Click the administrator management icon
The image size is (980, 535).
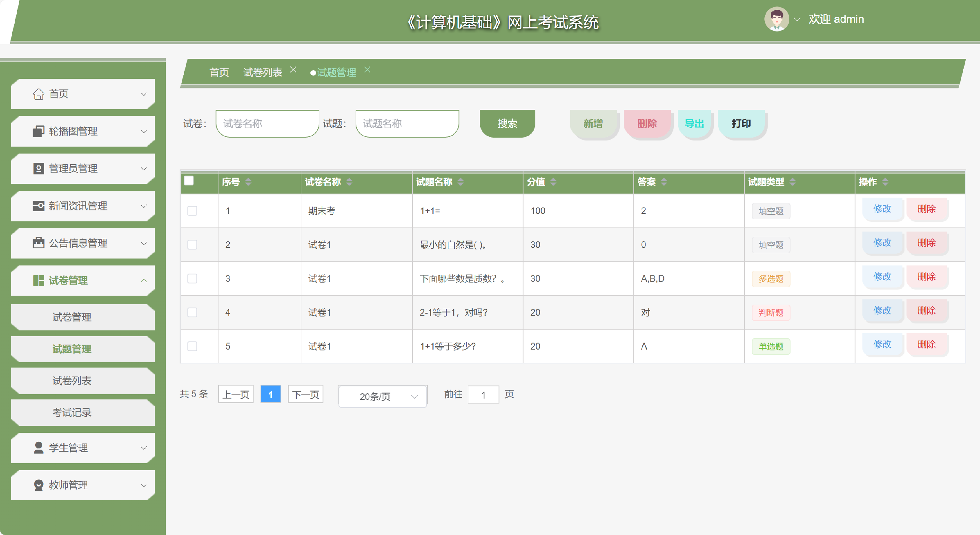pyautogui.click(x=38, y=169)
